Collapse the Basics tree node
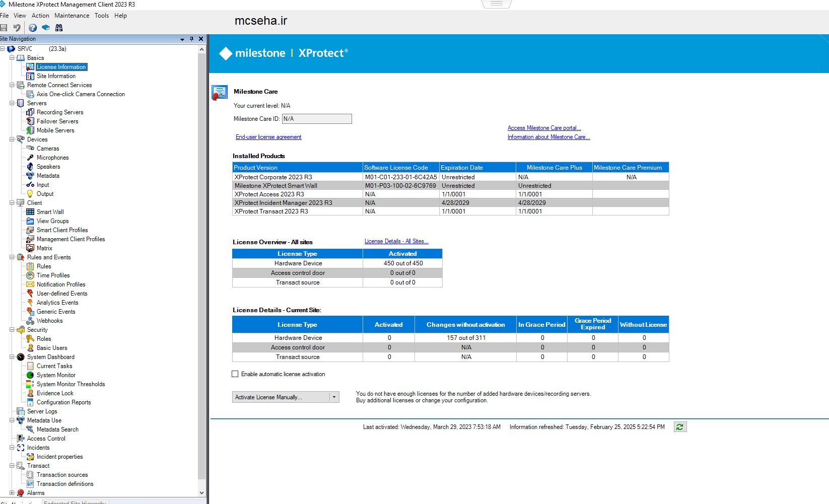The image size is (829, 504). coord(12,58)
